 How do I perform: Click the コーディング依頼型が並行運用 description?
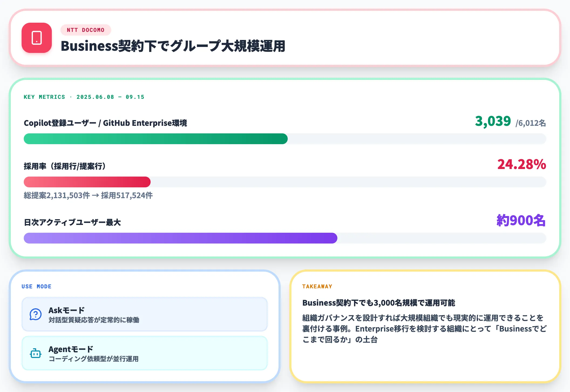point(94,359)
